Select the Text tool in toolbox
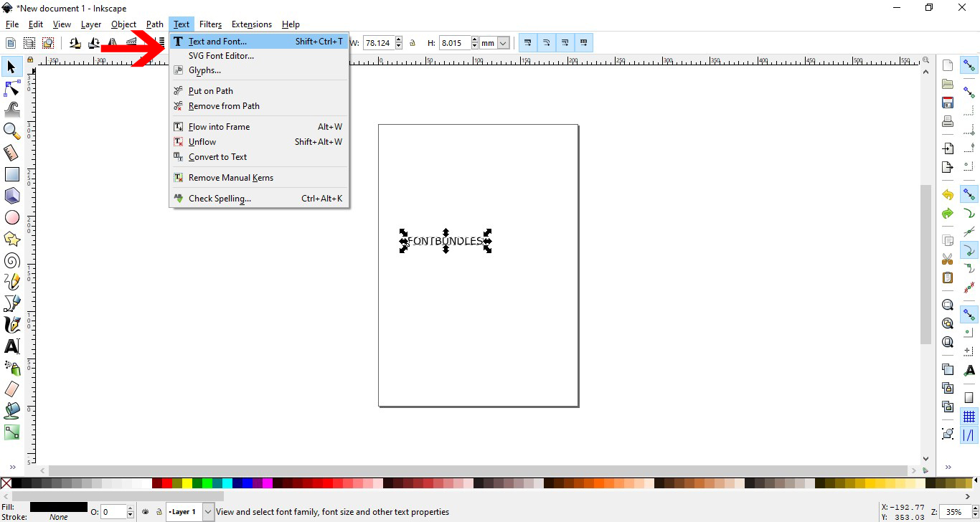The height and width of the screenshot is (522, 980). coord(11,346)
